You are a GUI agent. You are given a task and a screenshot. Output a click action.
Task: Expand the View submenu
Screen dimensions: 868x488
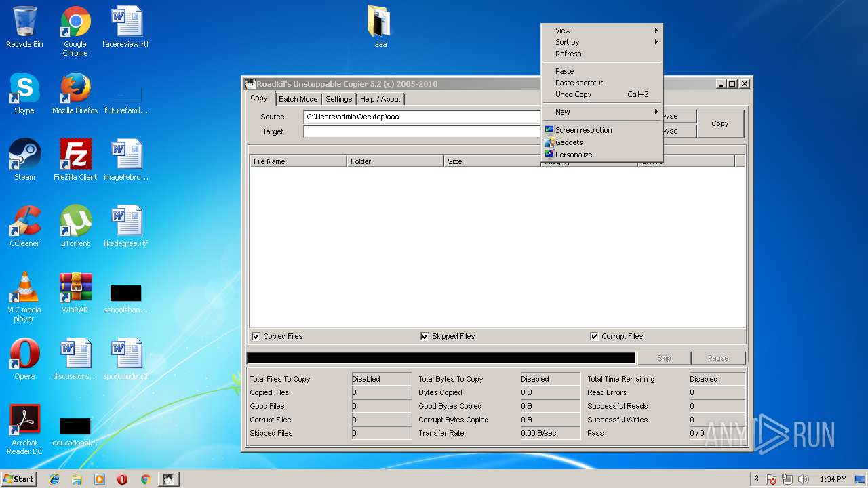pyautogui.click(x=601, y=30)
